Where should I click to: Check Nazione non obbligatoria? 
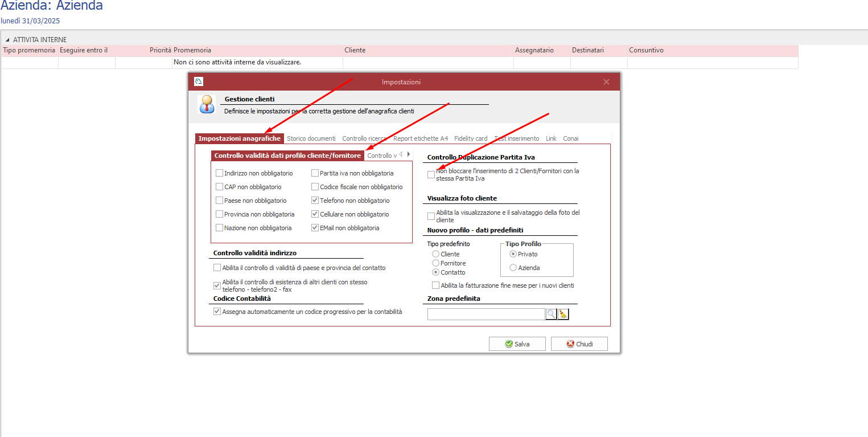click(x=220, y=228)
